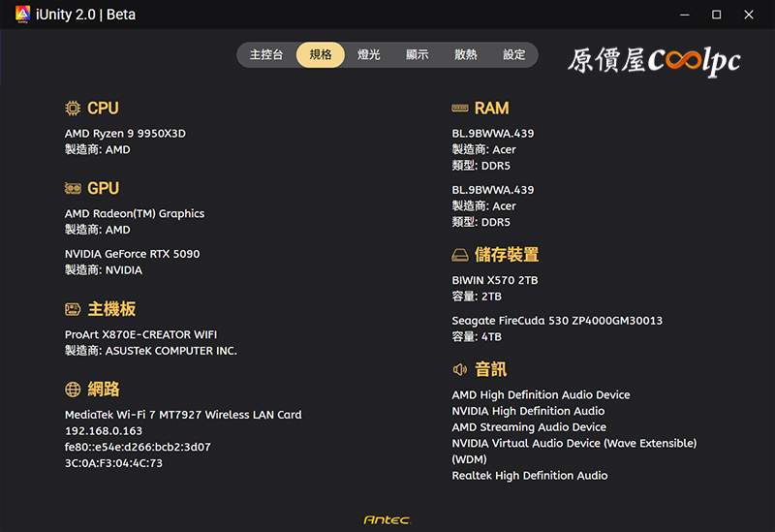The image size is (775, 532).
Task: Switch to the 燈光 lighting tab
Action: pos(369,55)
